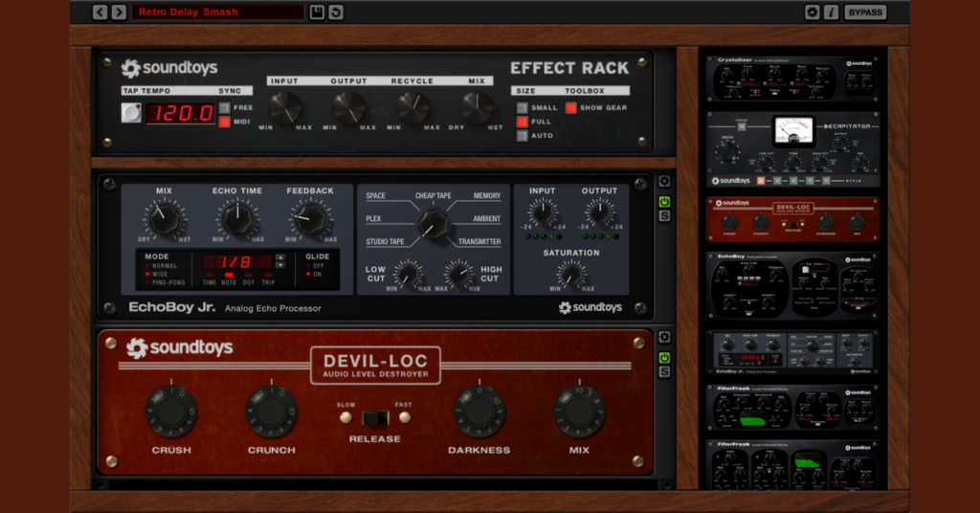Solo the Devil-Loc module with S button
This screenshot has width=980, height=513.
tap(664, 371)
